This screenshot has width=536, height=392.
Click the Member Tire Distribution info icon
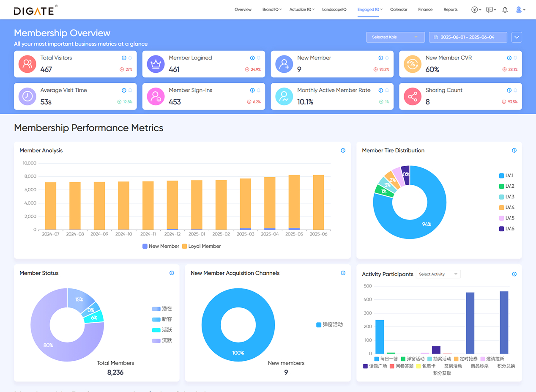514,151
